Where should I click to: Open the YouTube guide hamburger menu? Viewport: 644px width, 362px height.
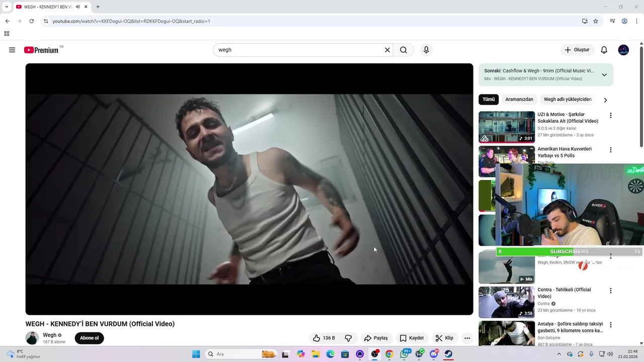point(12,50)
